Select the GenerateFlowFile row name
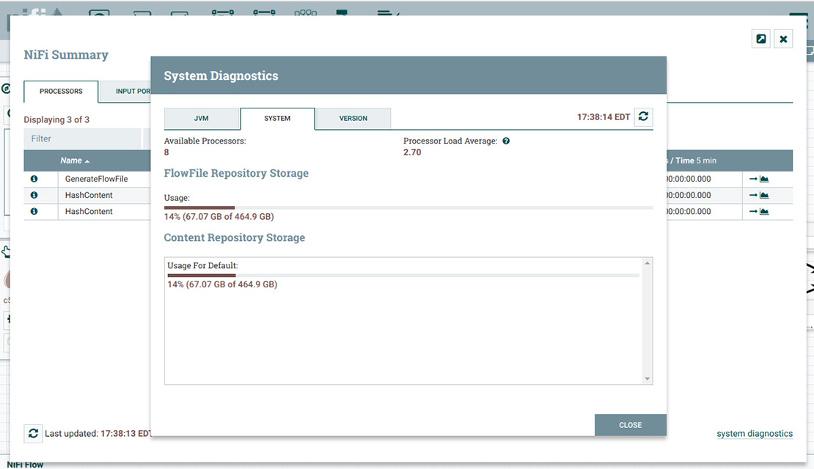This screenshot has width=814, height=469. [x=96, y=179]
